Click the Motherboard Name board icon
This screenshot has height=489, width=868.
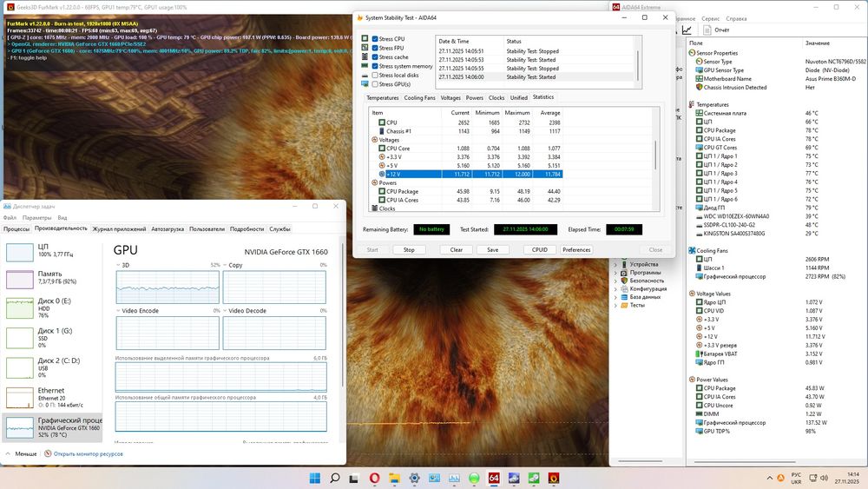click(699, 79)
